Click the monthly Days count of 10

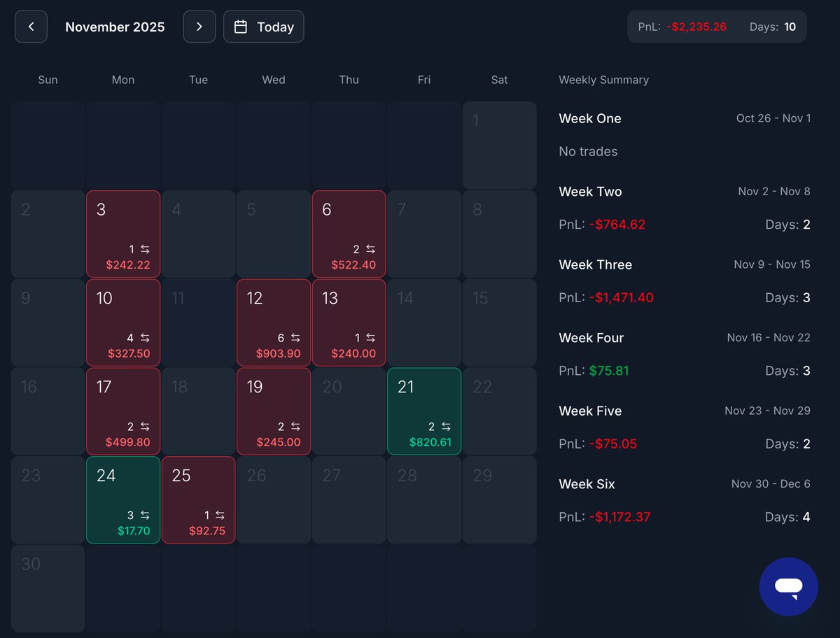pyautogui.click(x=790, y=27)
